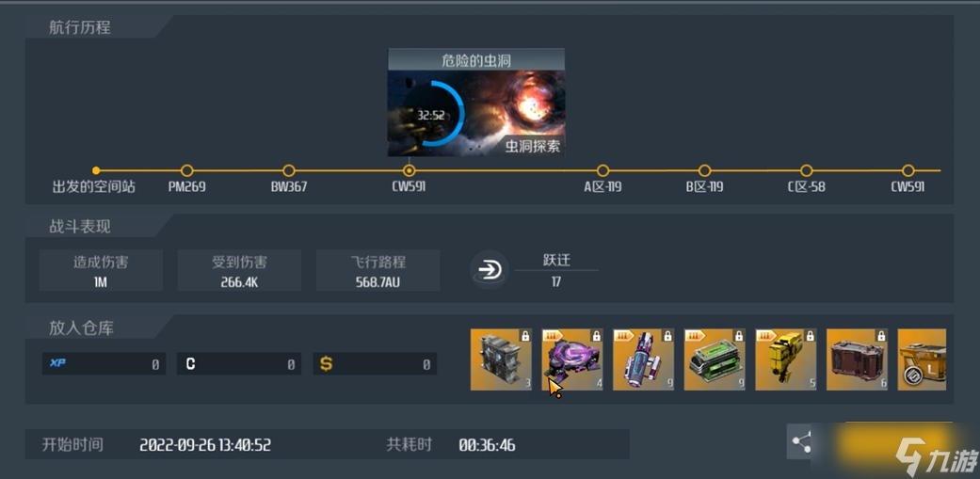Screen dimensions: 980x479
Task: Select the purple engine loot item
Action: (571, 359)
